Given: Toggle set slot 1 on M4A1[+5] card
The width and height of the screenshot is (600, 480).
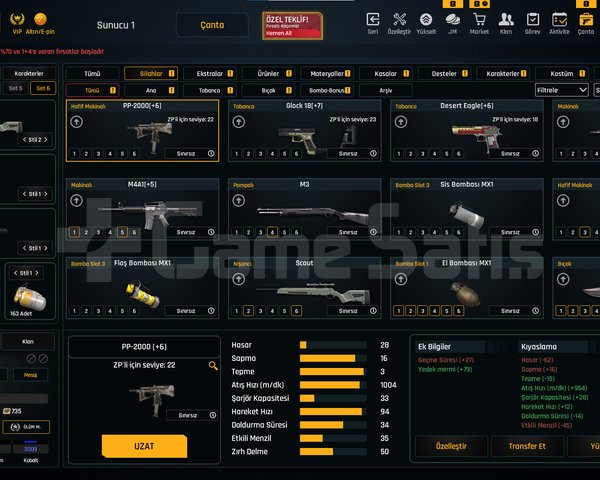Looking at the screenshot, I should 74,232.
